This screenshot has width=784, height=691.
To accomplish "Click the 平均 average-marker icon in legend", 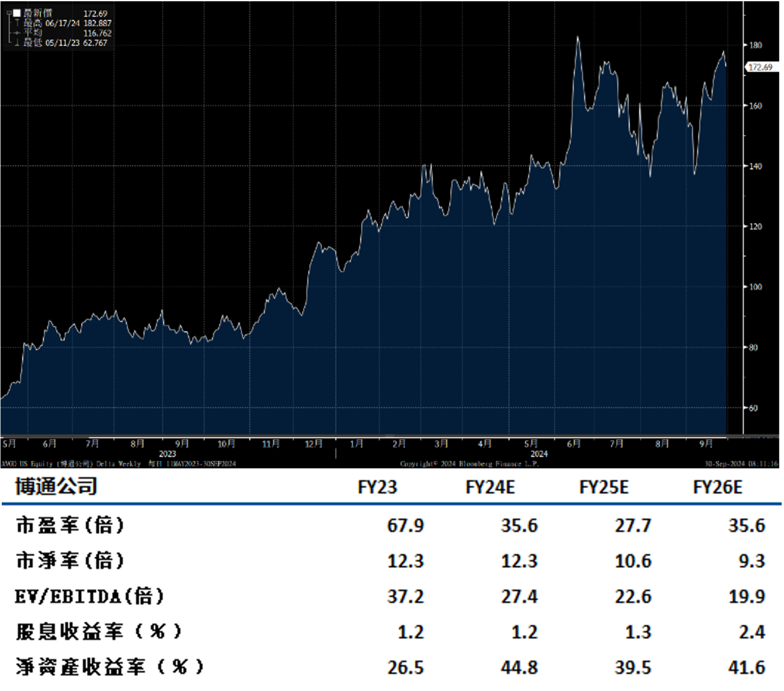I will (x=17, y=33).
